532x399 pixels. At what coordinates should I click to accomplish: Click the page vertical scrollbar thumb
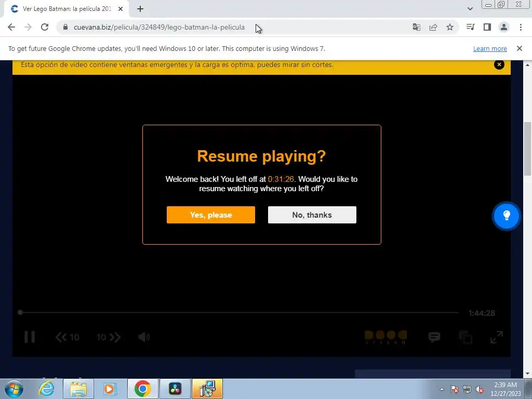pos(528,149)
